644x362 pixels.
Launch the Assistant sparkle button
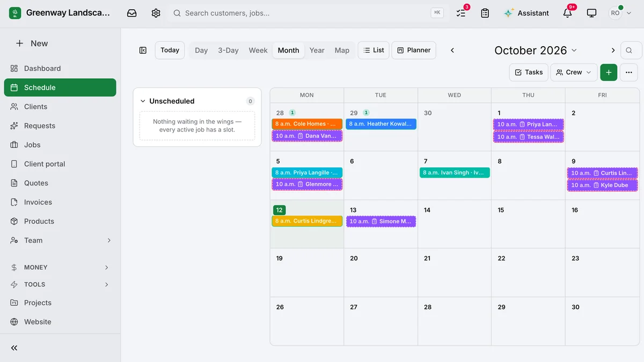526,13
